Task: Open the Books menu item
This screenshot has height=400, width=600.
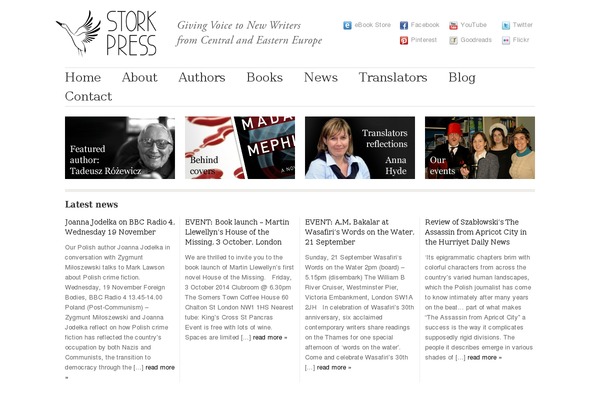Action: 264,77
